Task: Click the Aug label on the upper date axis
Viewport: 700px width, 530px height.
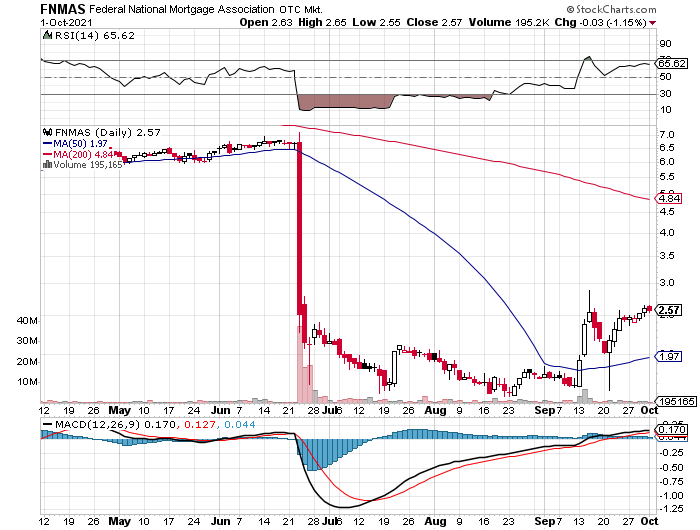Action: (435, 410)
